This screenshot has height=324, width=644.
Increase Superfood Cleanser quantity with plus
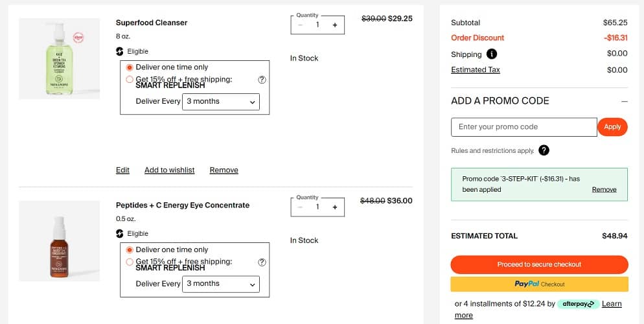pyautogui.click(x=334, y=25)
